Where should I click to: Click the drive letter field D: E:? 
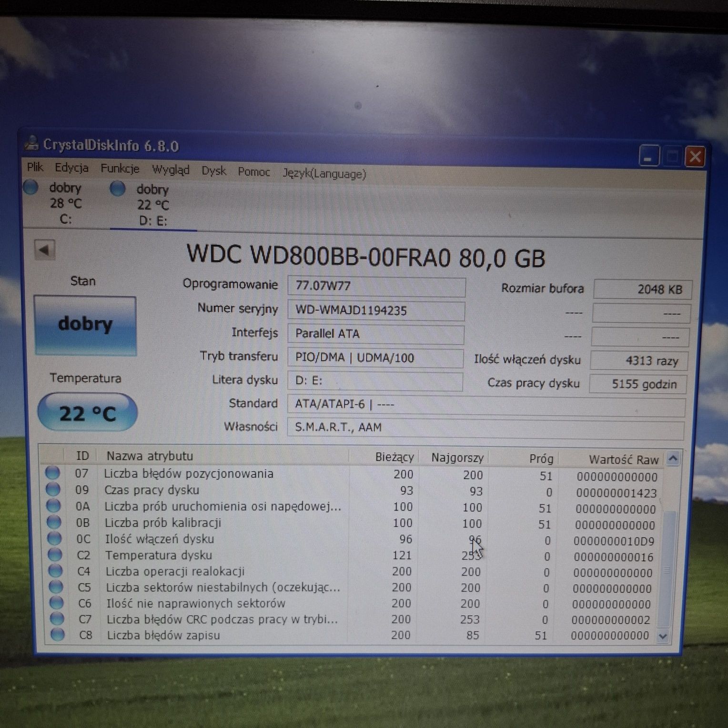[x=374, y=381]
